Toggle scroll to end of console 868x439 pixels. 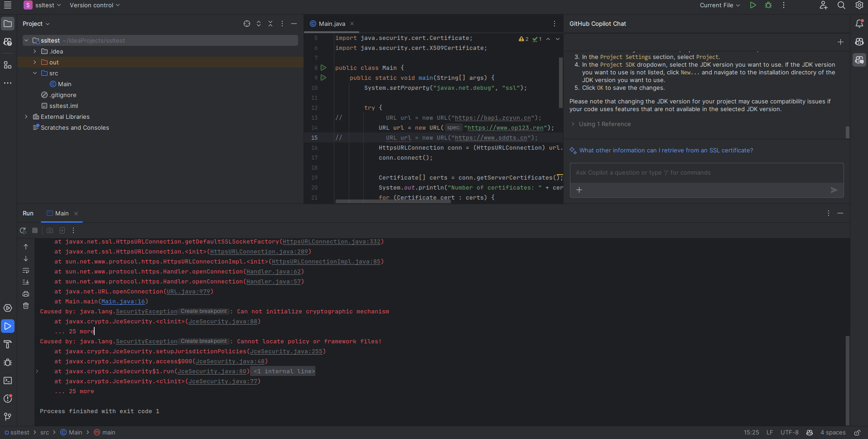pos(26,282)
